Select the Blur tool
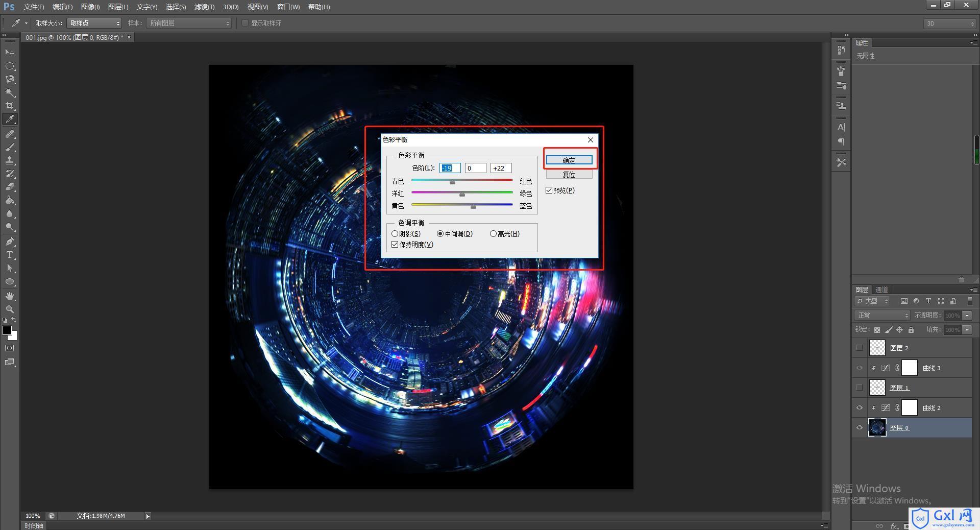 click(10, 213)
